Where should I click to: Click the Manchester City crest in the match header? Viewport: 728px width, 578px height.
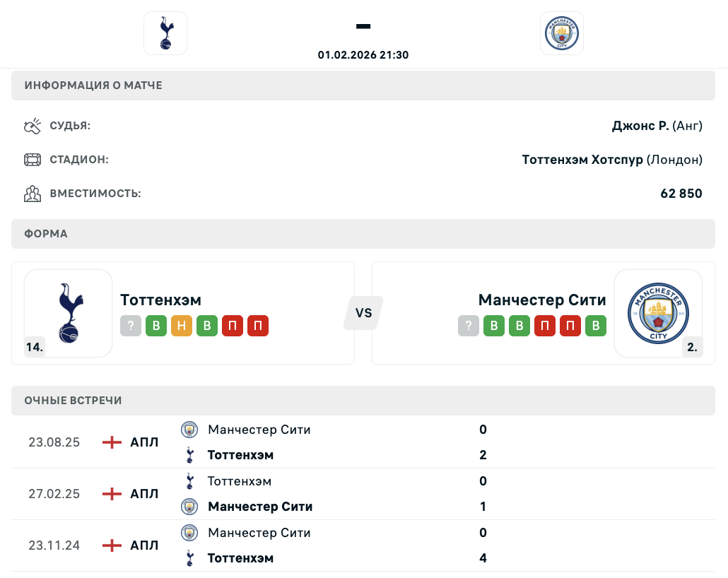[562, 33]
